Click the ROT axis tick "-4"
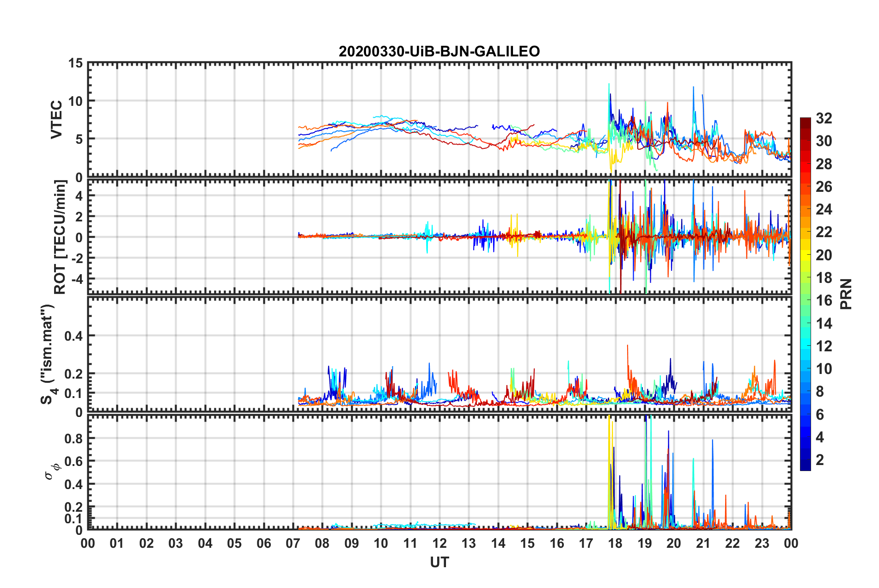This screenshot has width=879, height=588. pyautogui.click(x=77, y=279)
